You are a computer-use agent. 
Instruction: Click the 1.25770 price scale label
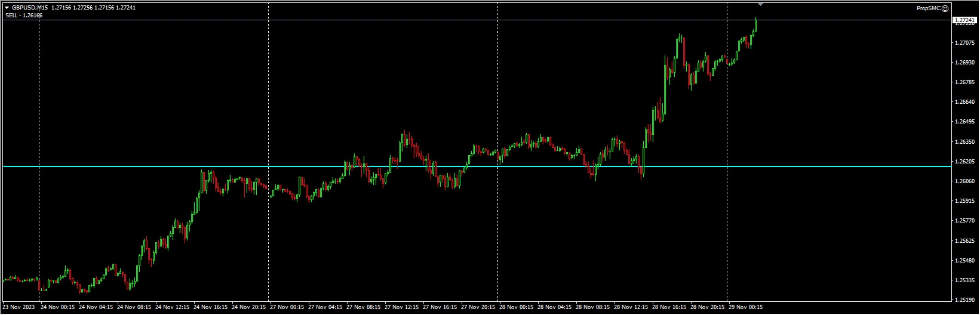coord(964,221)
